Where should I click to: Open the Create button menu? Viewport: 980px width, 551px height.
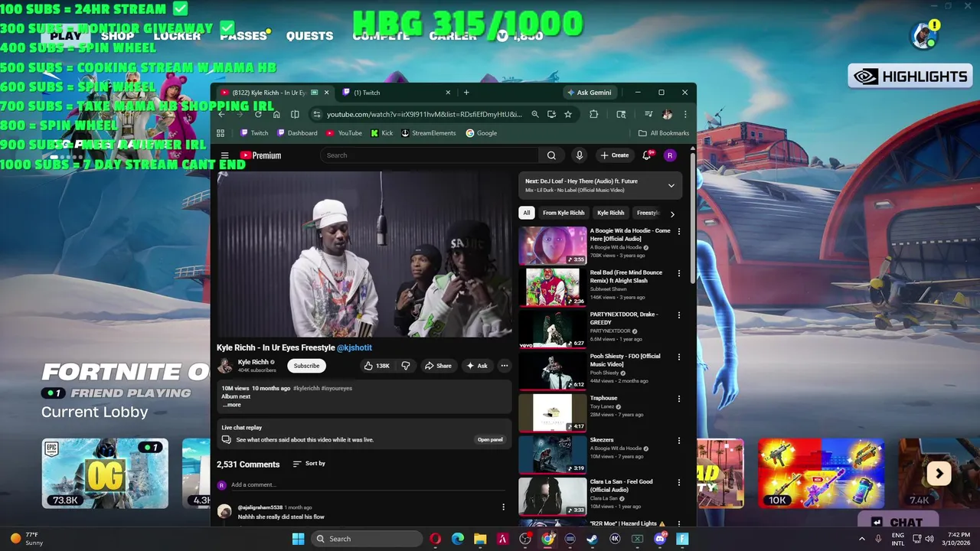[614, 155]
